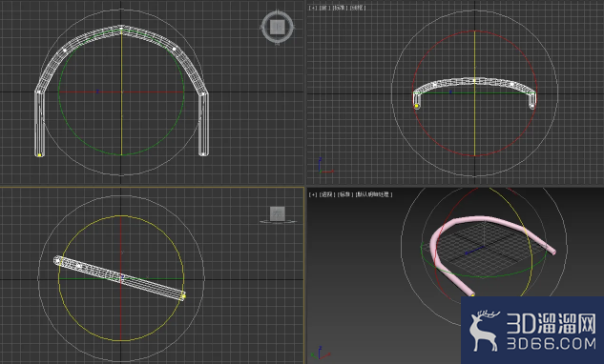Open the [+] menu of the front viewport
604x364 pixels.
tap(313, 8)
